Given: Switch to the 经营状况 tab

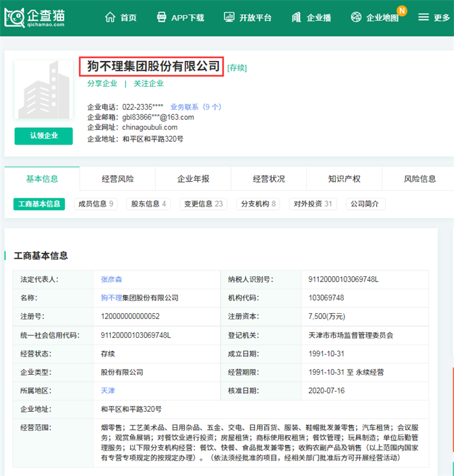Looking at the screenshot, I should tap(269, 178).
